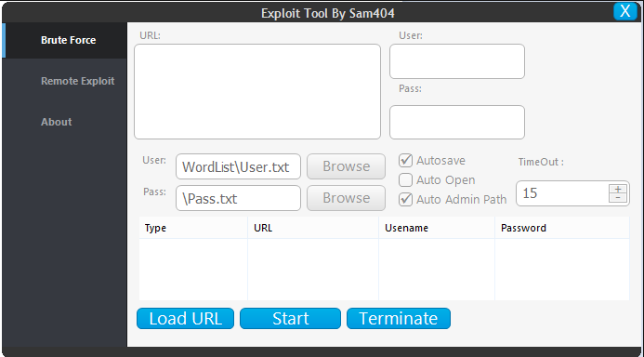Image resolution: width=644 pixels, height=357 pixels.
Task: Click the Type column header
Action: (x=193, y=228)
